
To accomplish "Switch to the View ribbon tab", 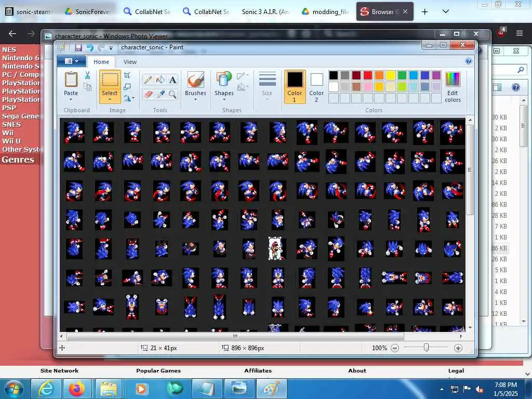I will pyautogui.click(x=130, y=62).
